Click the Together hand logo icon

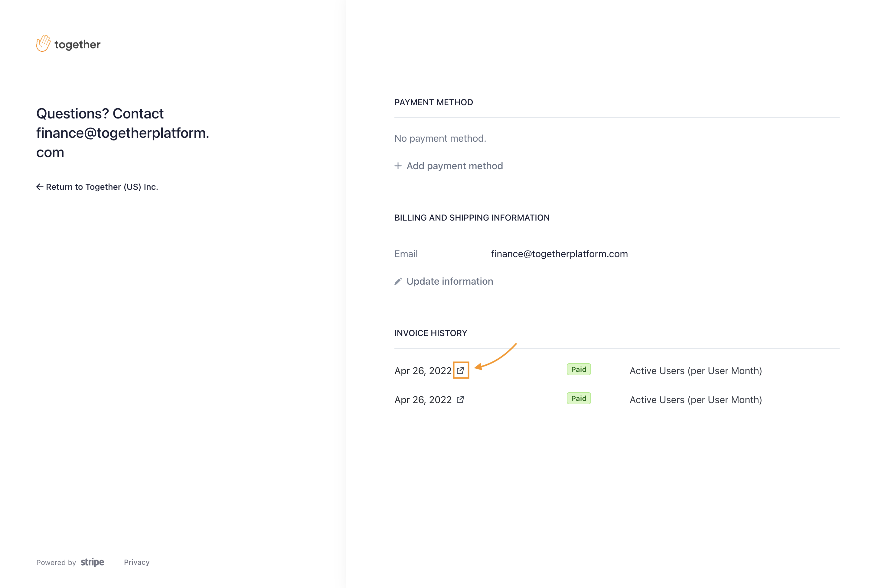point(43,44)
